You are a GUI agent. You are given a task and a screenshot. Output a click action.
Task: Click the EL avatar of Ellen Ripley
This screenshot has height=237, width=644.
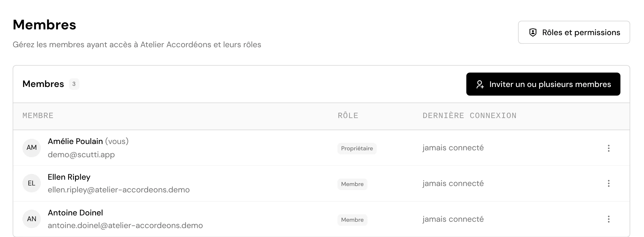pos(32,183)
